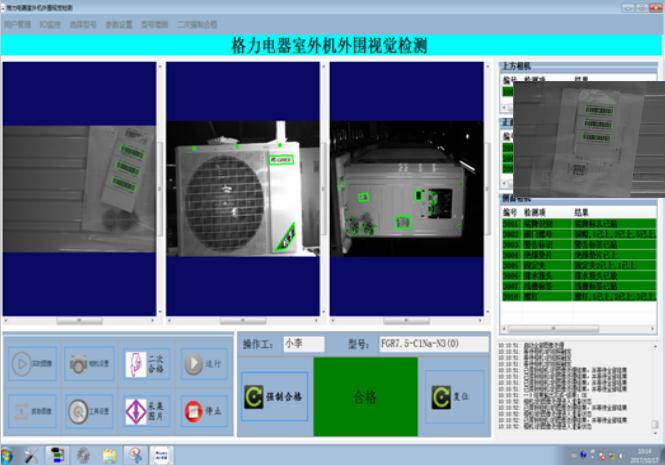Viewport: 665px width, 465px height.
Task: Click the system tray clock
Action: (x=644, y=456)
